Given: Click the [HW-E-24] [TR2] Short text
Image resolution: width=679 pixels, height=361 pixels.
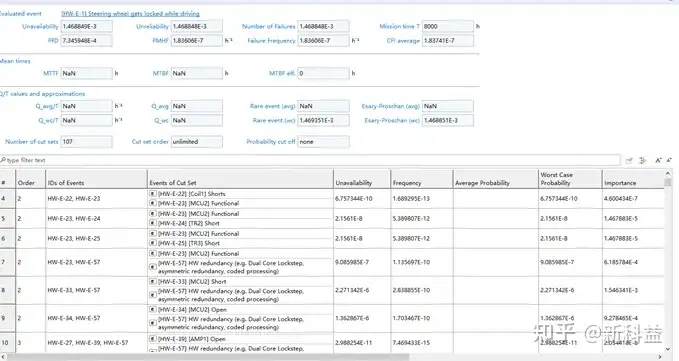Looking at the screenshot, I should [189, 223].
